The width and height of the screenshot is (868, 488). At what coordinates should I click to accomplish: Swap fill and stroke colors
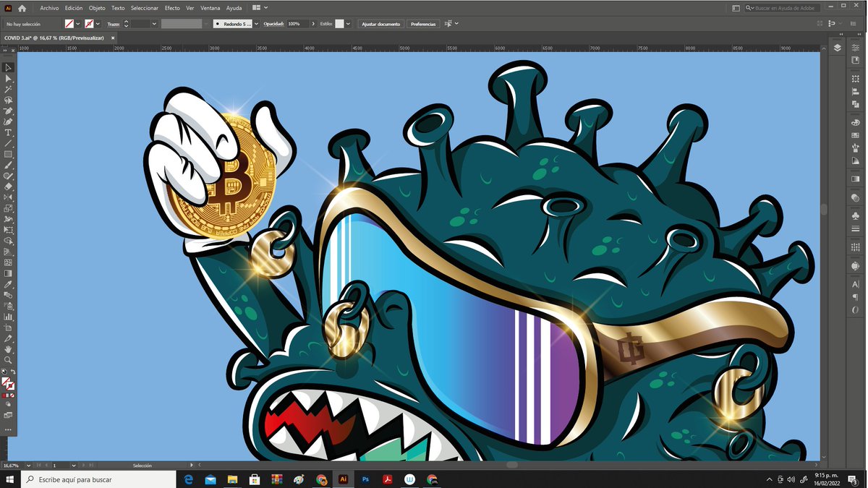(12, 372)
